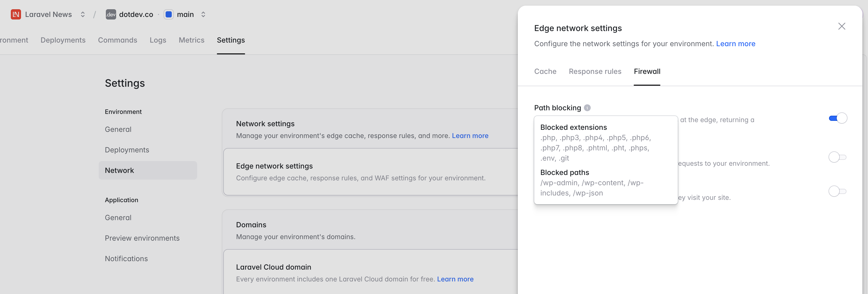This screenshot has height=294, width=868.
Task: Select Preview environments in the sidebar
Action: point(142,238)
